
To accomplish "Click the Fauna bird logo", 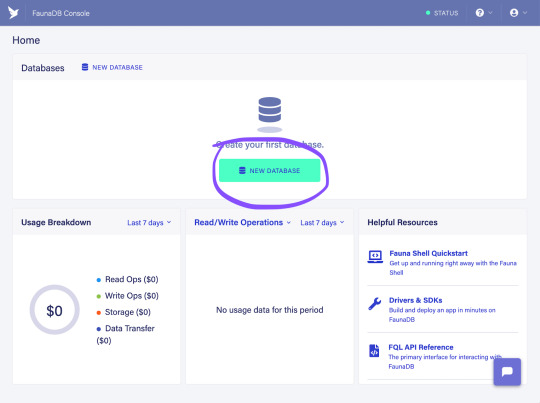I will [x=13, y=13].
